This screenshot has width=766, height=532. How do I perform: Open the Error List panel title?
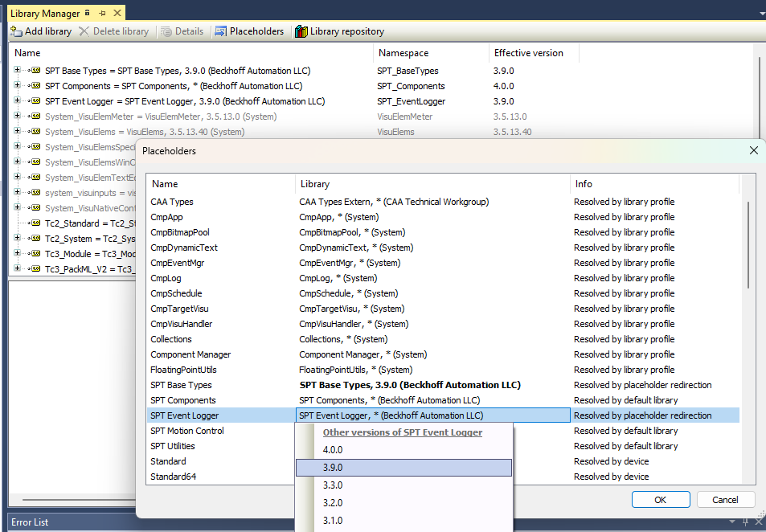coord(30,522)
